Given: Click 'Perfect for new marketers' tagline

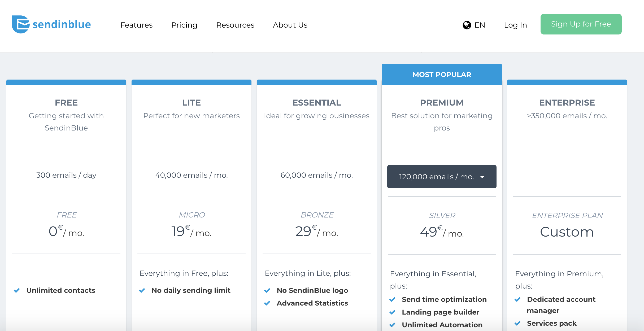Looking at the screenshot, I should [x=192, y=116].
